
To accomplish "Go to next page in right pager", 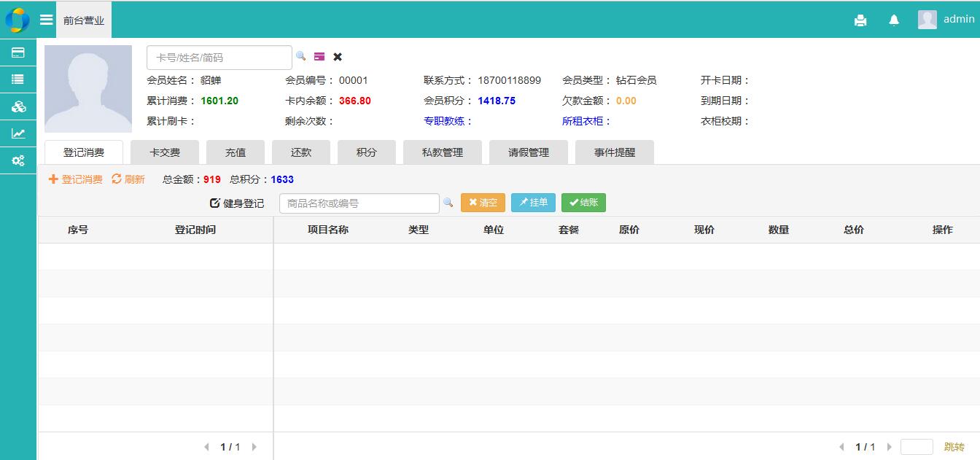I will click(x=889, y=447).
